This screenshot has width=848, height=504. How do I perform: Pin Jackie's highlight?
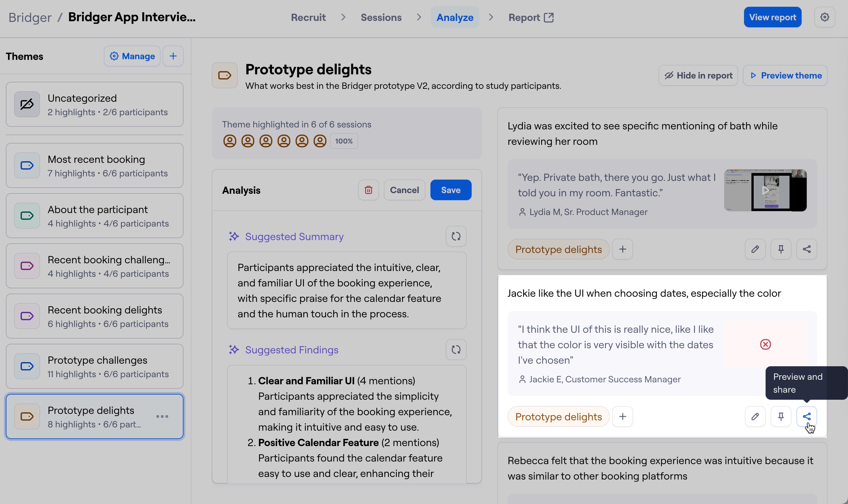[781, 416]
